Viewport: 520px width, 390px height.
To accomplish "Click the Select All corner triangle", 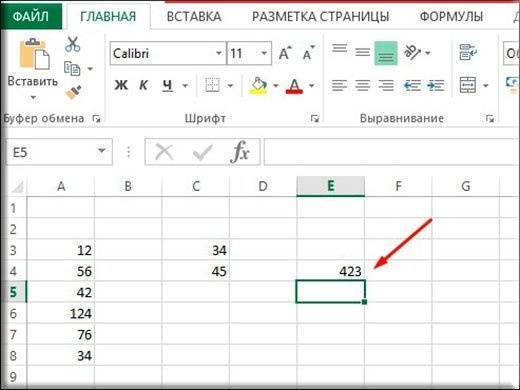I will (17, 186).
